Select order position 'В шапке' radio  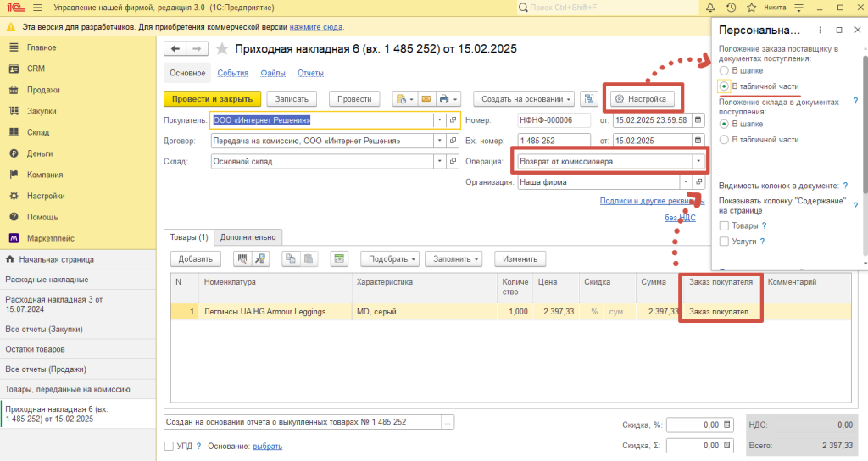[x=724, y=71]
